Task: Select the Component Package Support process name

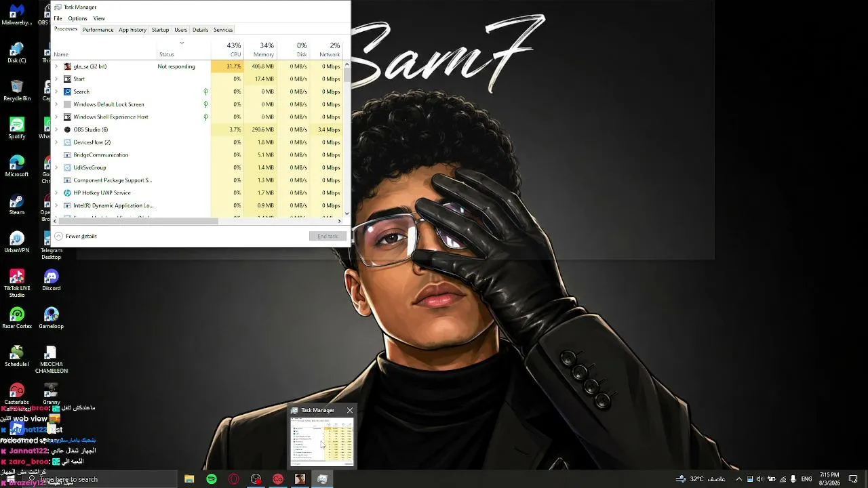Action: tap(113, 180)
